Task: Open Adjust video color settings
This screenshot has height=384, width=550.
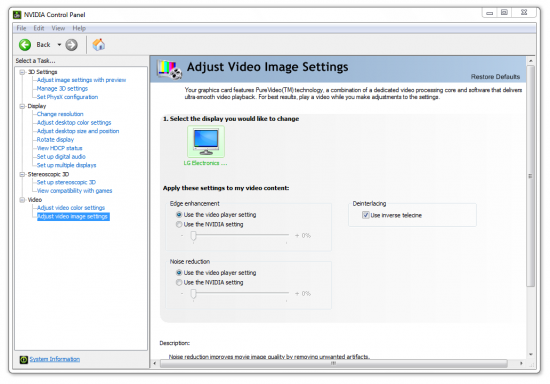Action: click(x=71, y=208)
